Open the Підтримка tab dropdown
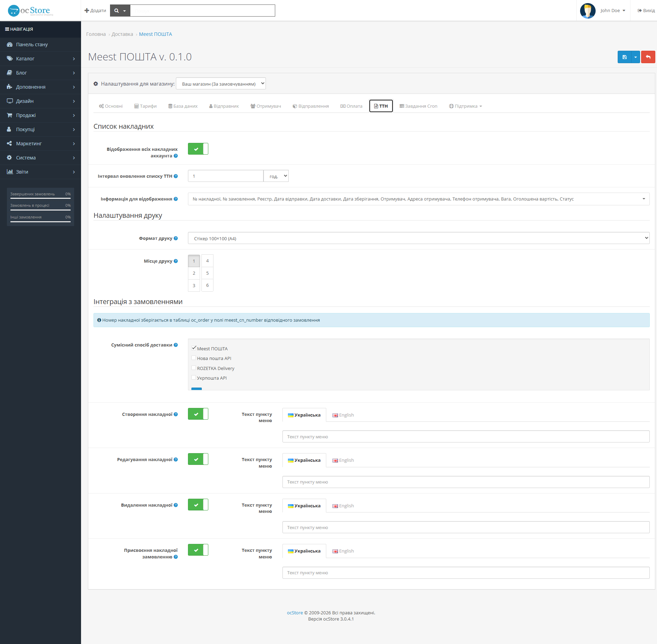 pos(465,106)
